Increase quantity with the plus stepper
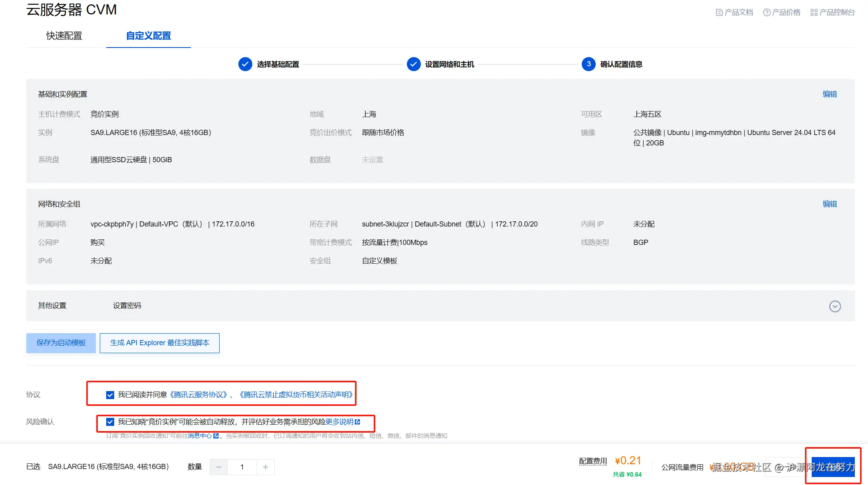This screenshot has width=868, height=485. click(x=266, y=467)
